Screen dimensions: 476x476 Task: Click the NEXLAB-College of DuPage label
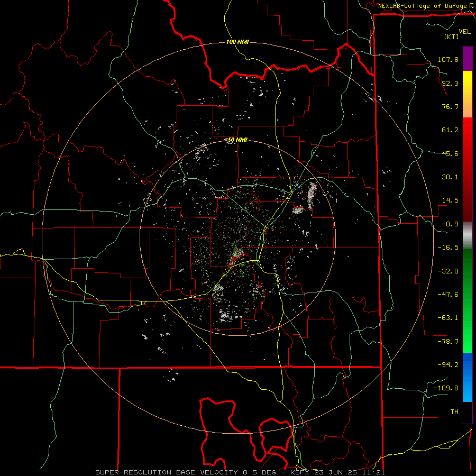(423, 6)
